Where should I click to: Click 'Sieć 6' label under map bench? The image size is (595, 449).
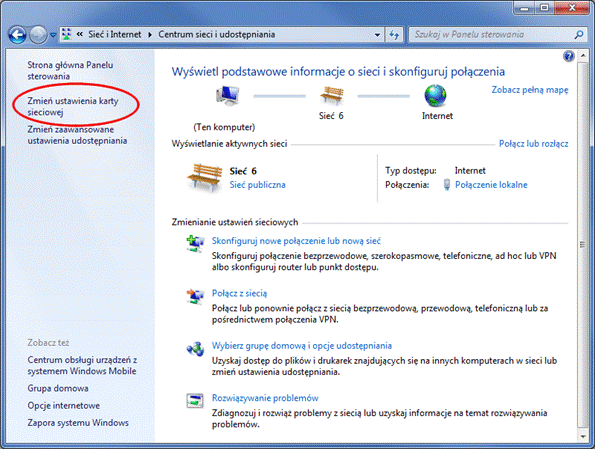click(x=331, y=116)
